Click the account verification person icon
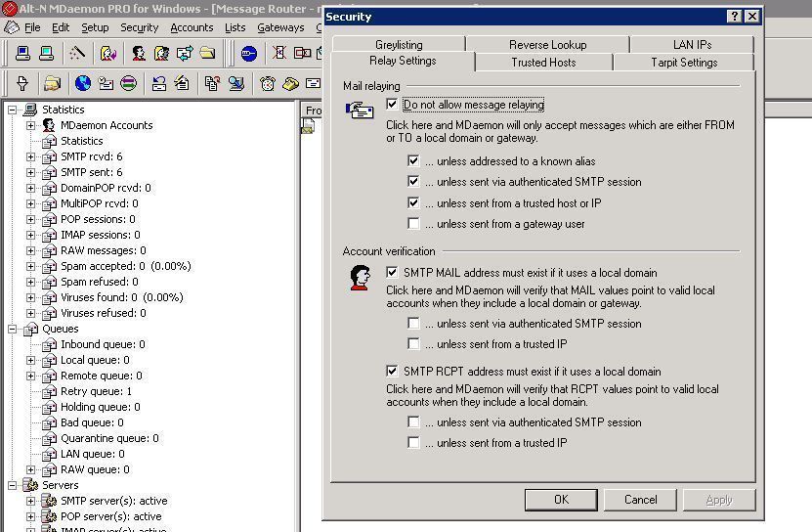The height and width of the screenshot is (532, 812). (x=360, y=278)
